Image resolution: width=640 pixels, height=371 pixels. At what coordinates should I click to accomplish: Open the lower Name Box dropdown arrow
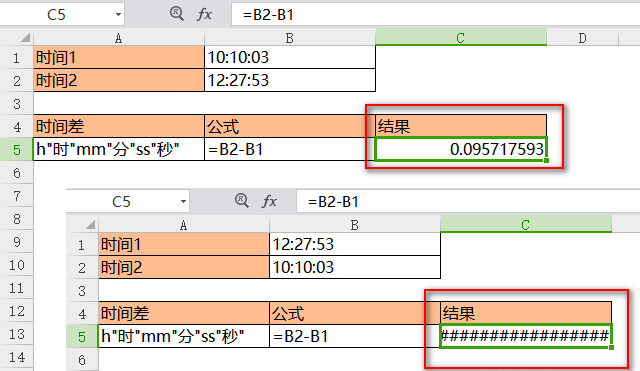coord(183,201)
